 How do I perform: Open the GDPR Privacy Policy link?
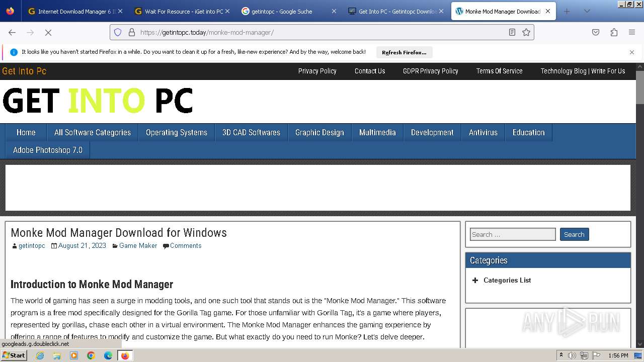(431, 71)
